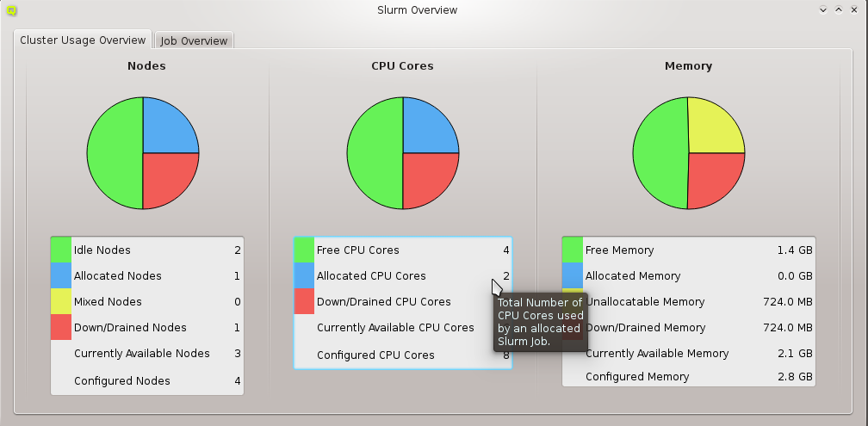The width and height of the screenshot is (868, 426).
Task: Click the red Down/Drained Nodes color swatch
Action: click(61, 327)
